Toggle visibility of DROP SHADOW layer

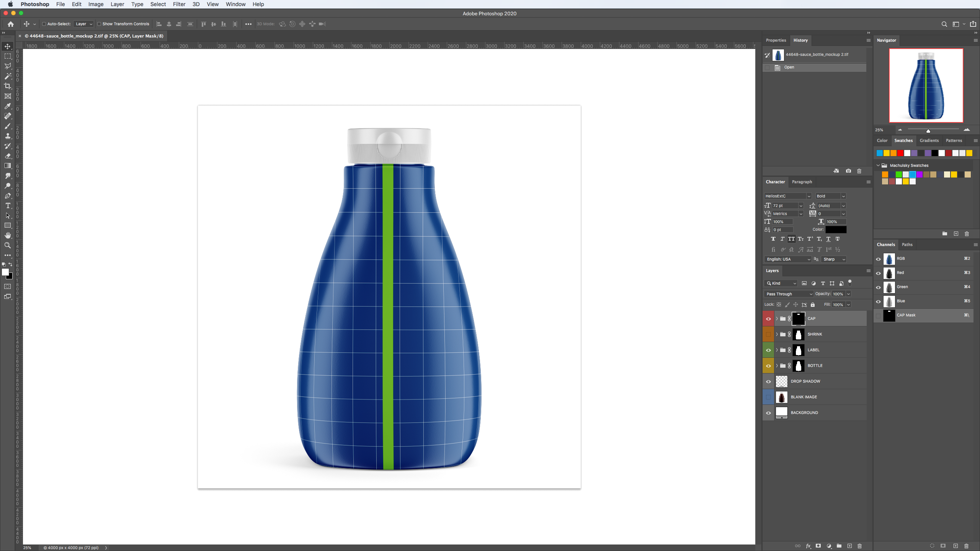(768, 381)
